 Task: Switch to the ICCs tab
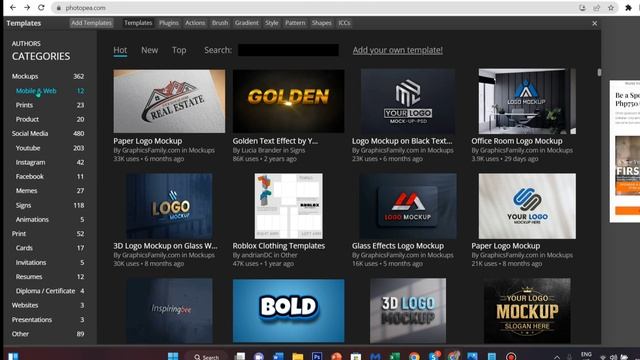click(344, 23)
